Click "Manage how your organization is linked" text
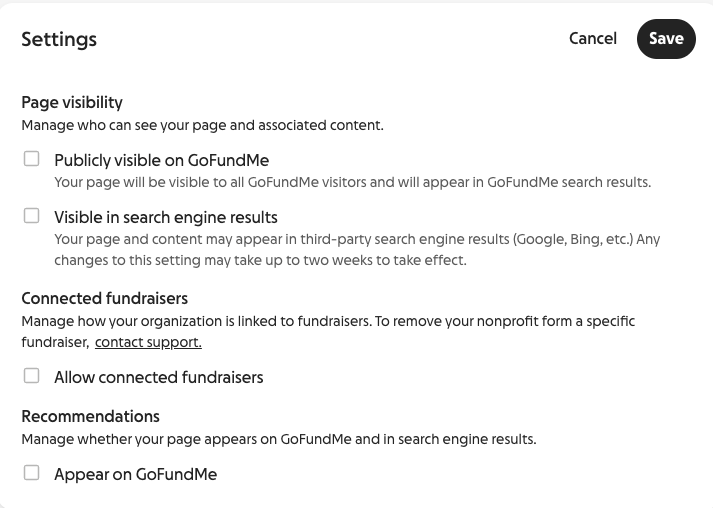This screenshot has width=713, height=508. (327, 322)
